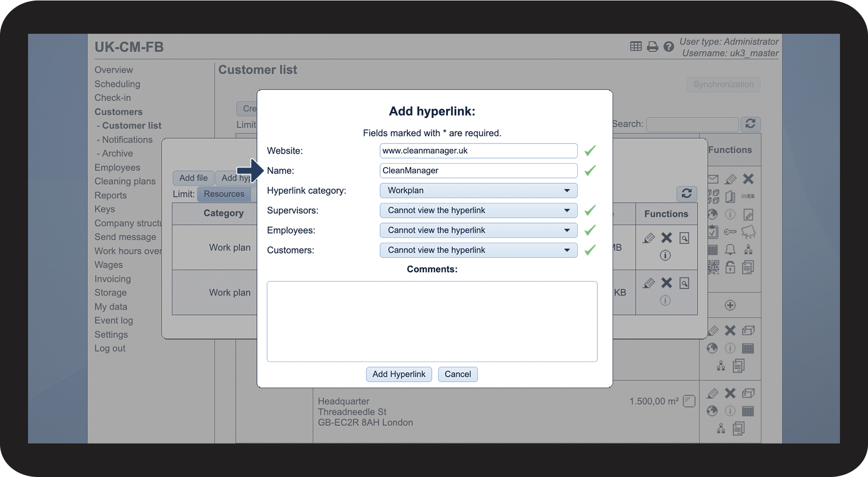Viewport: 868px width, 477px height.
Task: Go to Employees in the sidebar
Action: coord(117,168)
